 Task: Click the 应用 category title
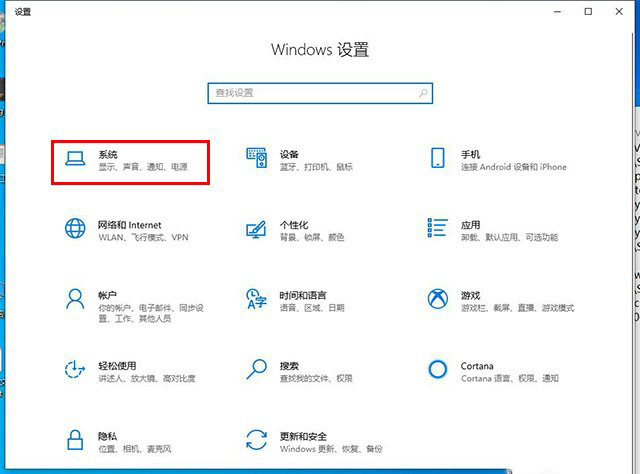click(x=471, y=225)
